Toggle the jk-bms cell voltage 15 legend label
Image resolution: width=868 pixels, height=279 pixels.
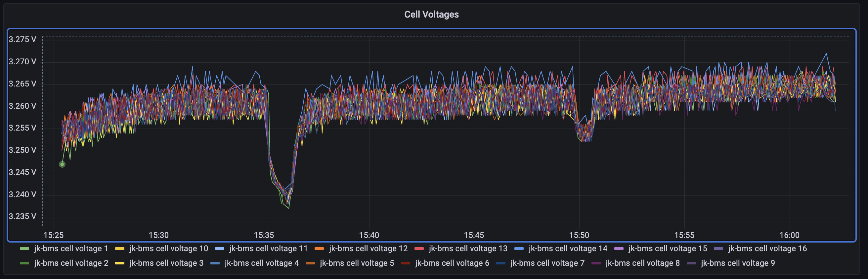668,249
